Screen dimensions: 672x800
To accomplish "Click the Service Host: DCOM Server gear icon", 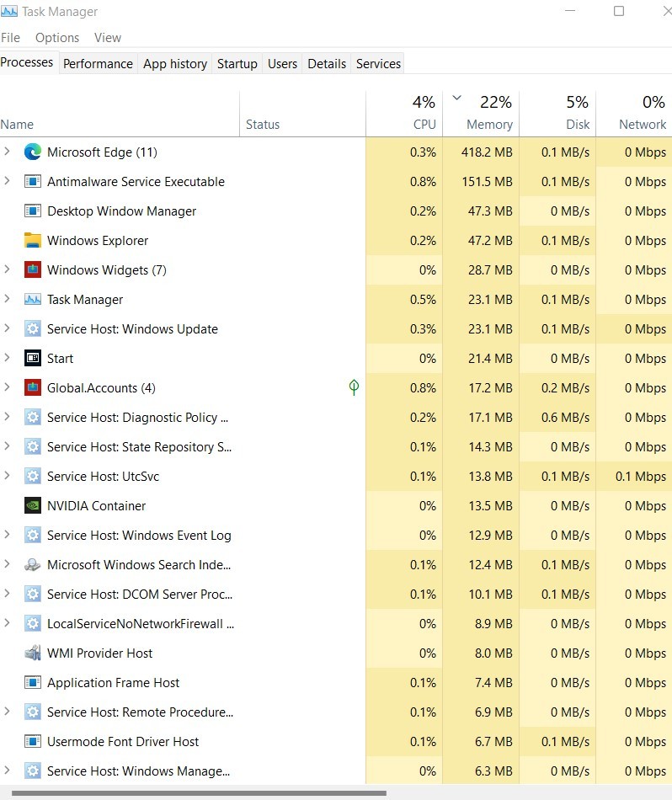I will 33,595.
